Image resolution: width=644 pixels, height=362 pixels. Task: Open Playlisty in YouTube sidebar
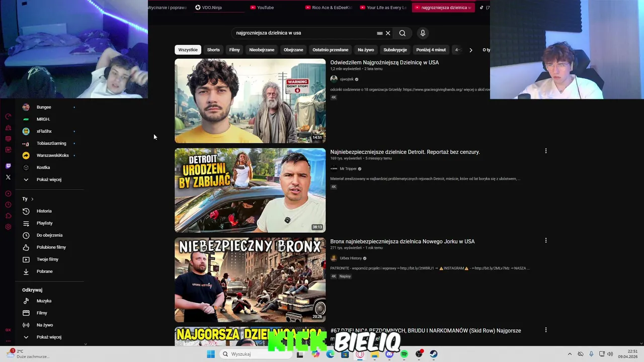[44, 223]
